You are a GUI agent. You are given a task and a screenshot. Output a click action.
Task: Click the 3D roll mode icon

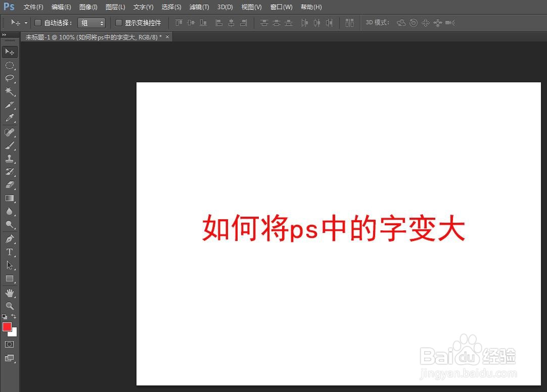(414, 23)
